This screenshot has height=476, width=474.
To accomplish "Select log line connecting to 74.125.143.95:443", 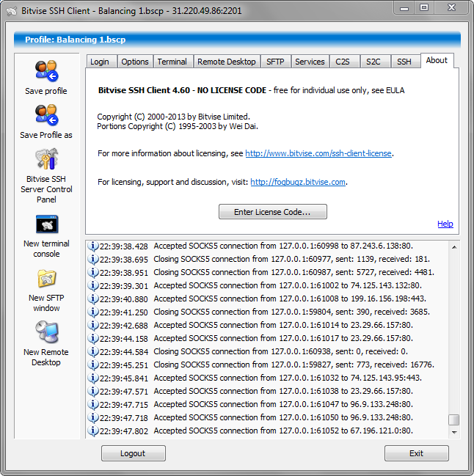I will 267,378.
